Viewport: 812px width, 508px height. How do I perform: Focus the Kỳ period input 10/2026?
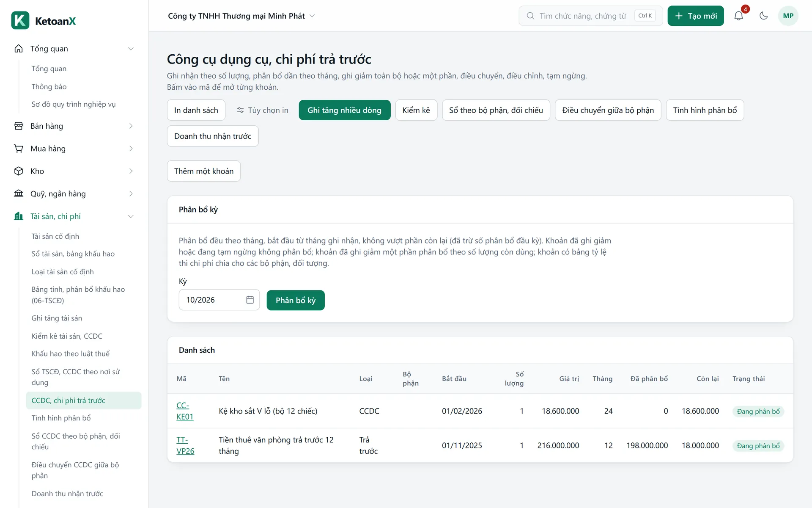click(219, 300)
